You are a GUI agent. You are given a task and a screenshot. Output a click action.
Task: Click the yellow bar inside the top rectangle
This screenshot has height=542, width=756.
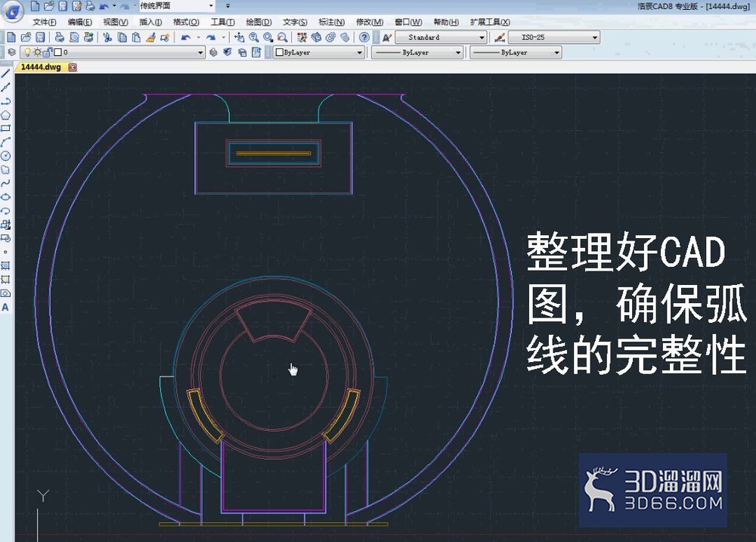click(x=274, y=153)
